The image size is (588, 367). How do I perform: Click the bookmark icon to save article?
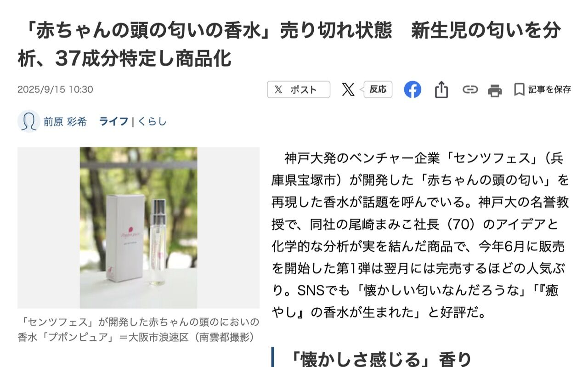coord(519,90)
